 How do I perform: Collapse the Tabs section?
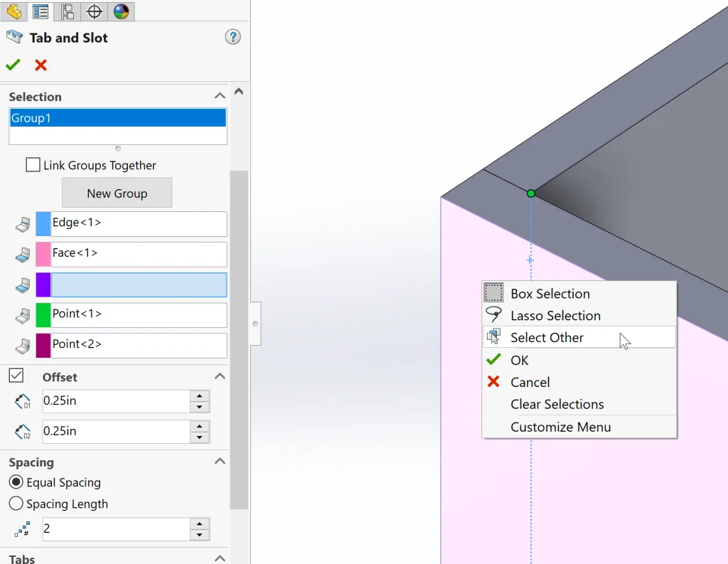point(220,558)
